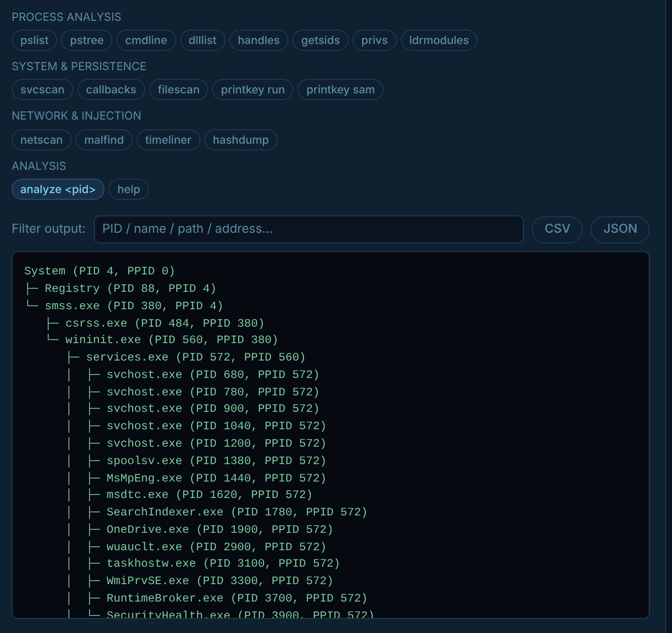Screen dimensions: 672x633
Task: Click the pstree command chip
Action: click(x=87, y=40)
